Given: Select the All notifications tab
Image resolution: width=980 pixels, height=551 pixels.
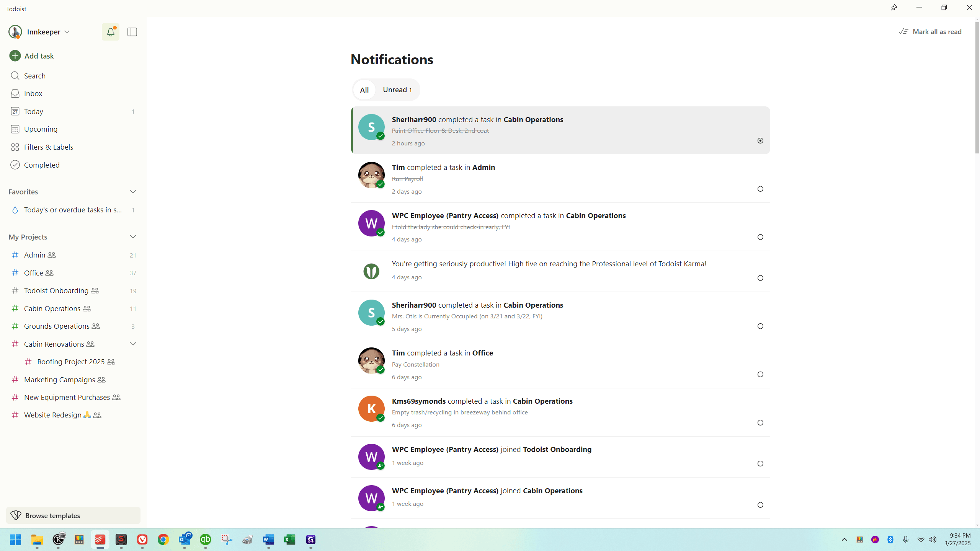Looking at the screenshot, I should point(364,90).
